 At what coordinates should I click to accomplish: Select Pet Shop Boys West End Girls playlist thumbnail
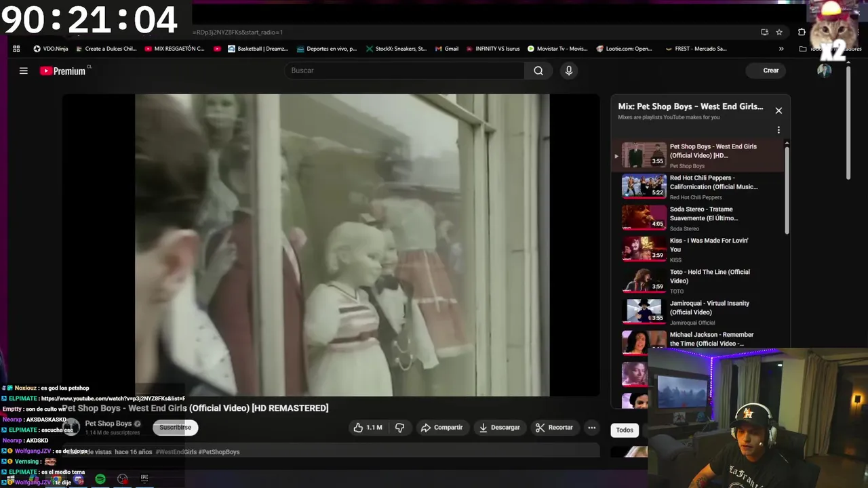point(644,155)
